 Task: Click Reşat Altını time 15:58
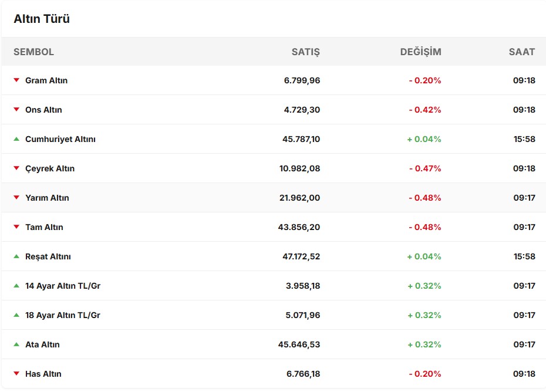click(524, 256)
